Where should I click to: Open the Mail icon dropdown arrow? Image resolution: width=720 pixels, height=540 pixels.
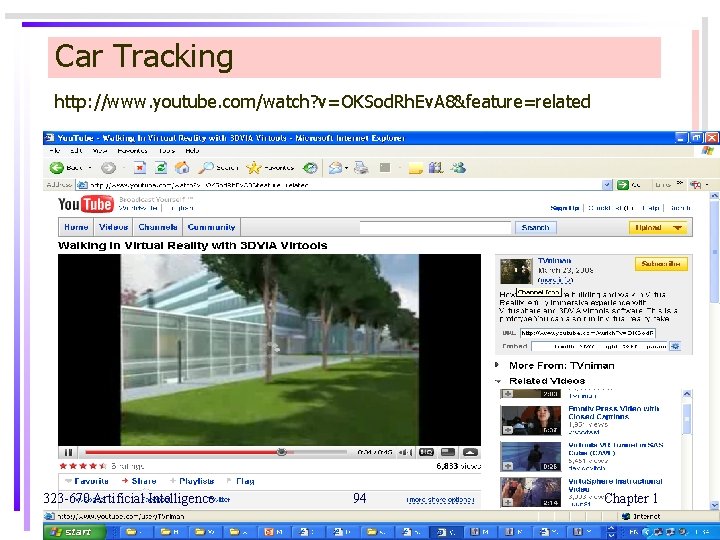coord(346,168)
